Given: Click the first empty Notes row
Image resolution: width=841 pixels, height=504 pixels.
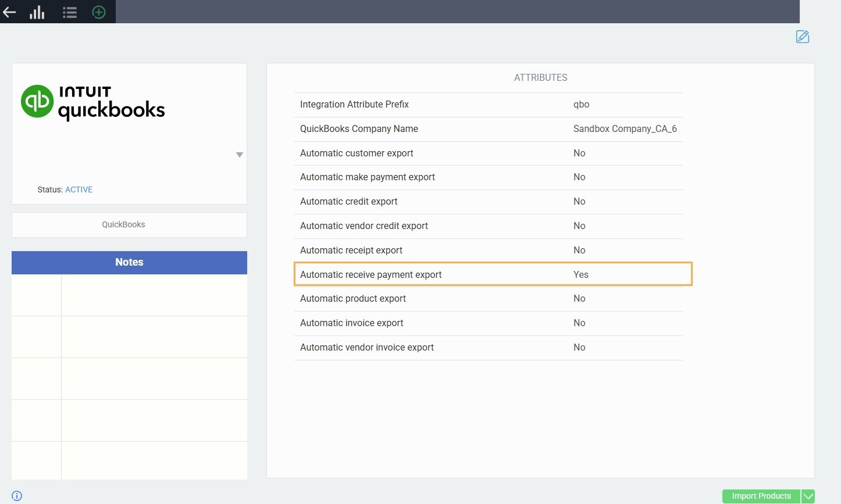Looking at the screenshot, I should [x=154, y=295].
